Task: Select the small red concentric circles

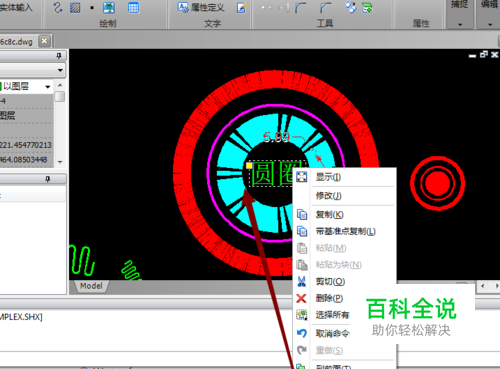Action: 437,183
